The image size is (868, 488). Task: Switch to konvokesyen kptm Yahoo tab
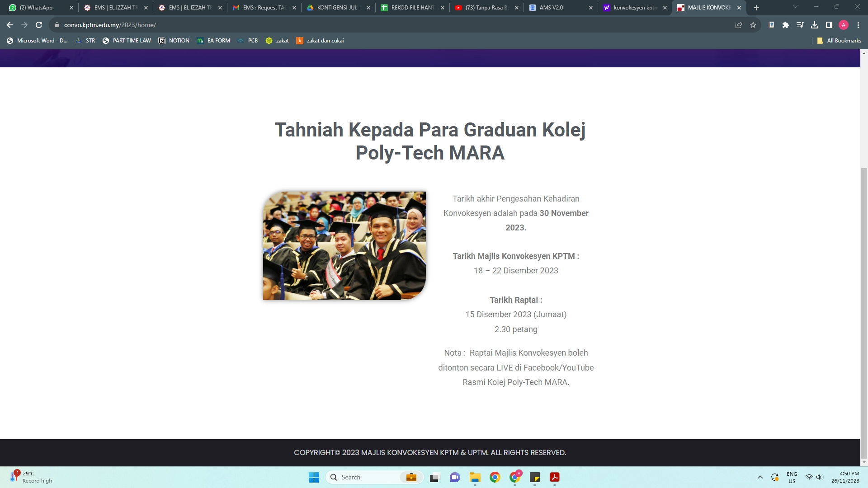pyautogui.click(x=634, y=8)
